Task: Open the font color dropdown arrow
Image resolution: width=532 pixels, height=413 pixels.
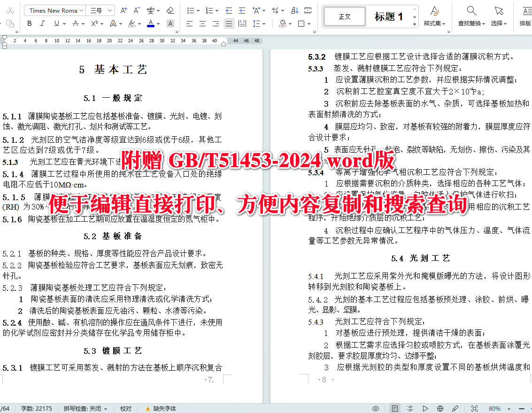Action: click(159, 23)
